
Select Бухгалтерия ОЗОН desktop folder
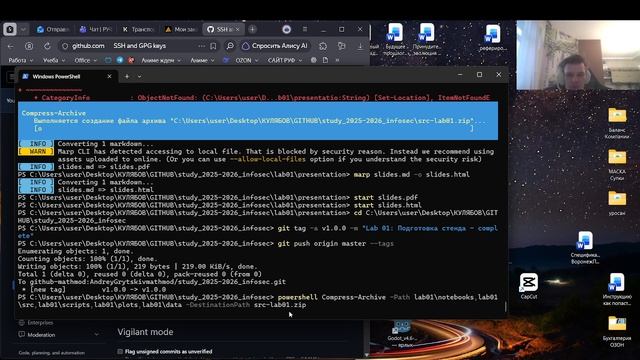617,331
